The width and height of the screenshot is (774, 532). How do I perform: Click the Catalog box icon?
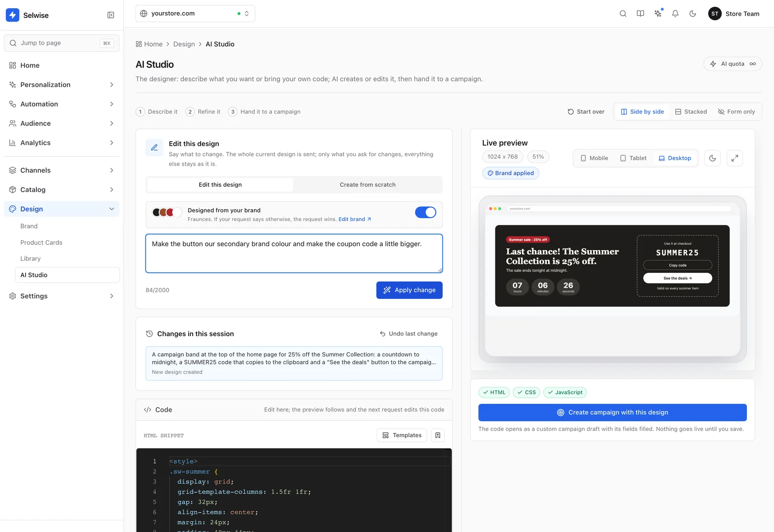(13, 190)
